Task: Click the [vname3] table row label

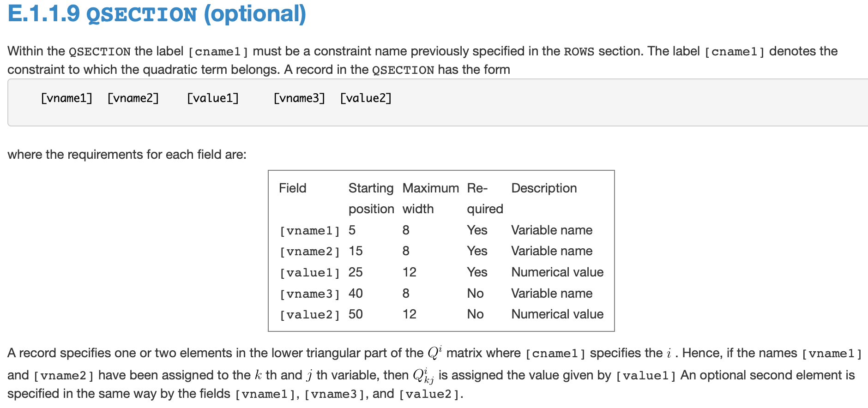Action: tap(309, 294)
